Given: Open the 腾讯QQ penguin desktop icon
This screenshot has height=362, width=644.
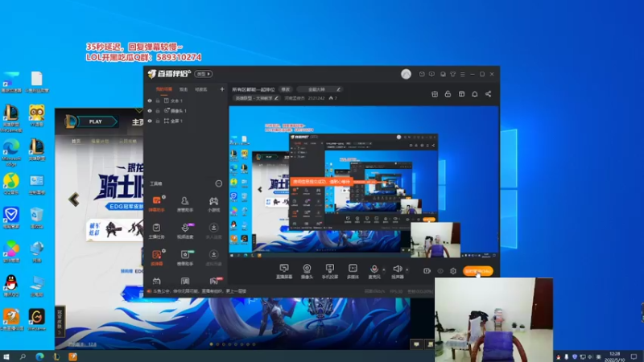Looking at the screenshot, I should point(11,286).
